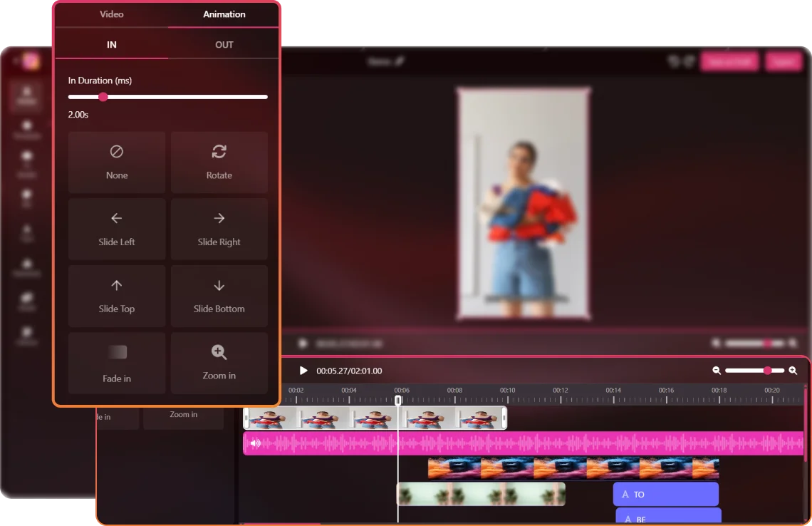Click the timeline zoom in magnifier
812x526 pixels.
(x=793, y=371)
